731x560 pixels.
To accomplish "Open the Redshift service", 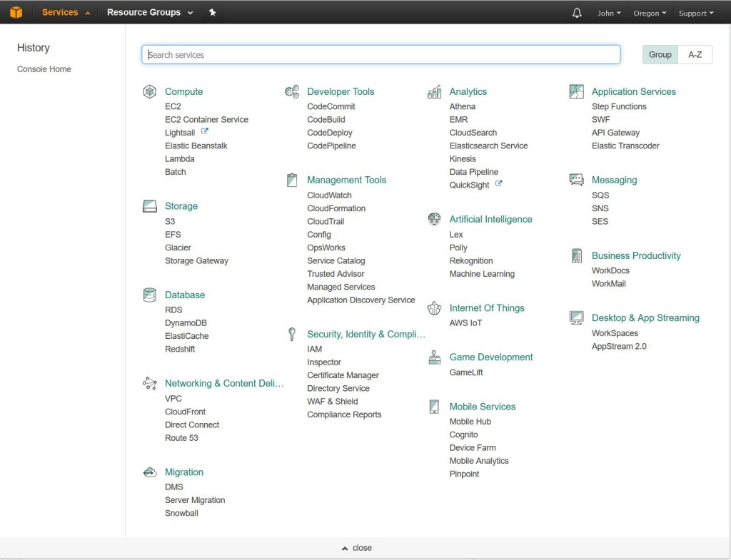I will [180, 349].
